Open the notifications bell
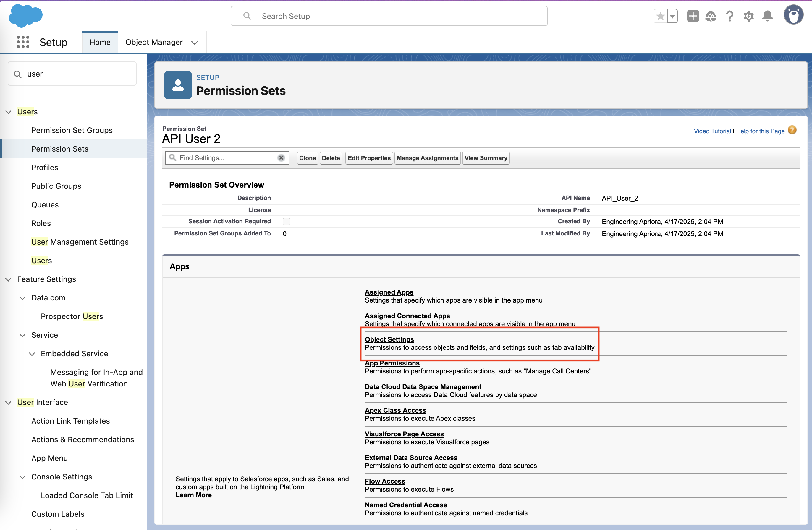 coord(767,16)
